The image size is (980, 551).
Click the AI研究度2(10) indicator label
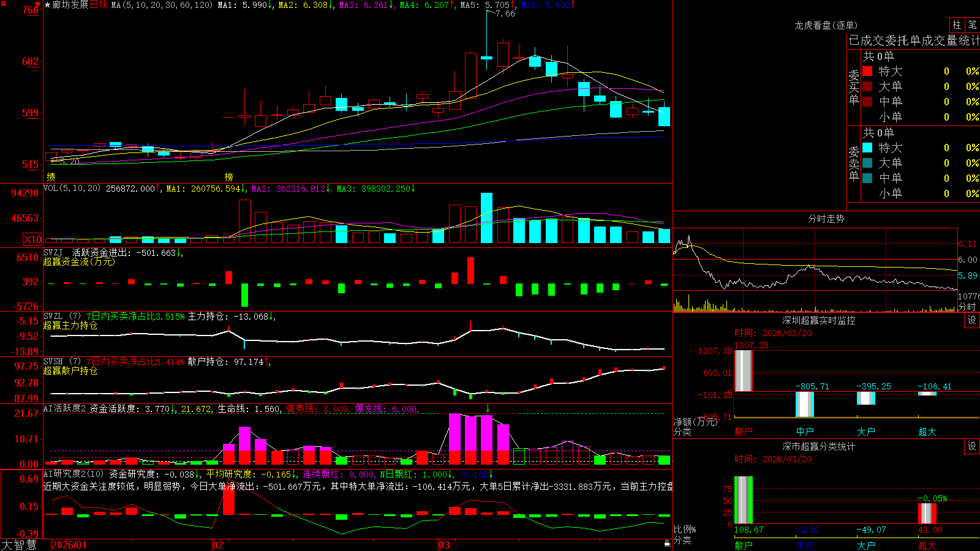[x=73, y=474]
